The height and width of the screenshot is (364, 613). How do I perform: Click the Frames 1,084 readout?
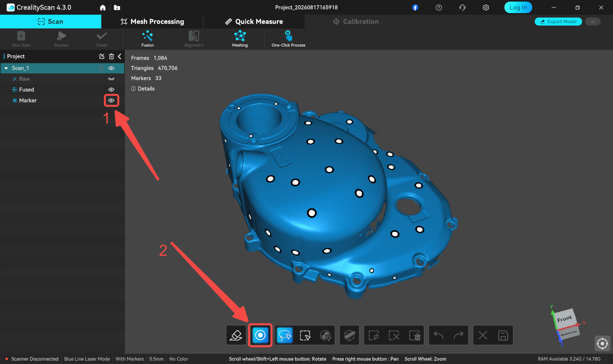pos(149,58)
